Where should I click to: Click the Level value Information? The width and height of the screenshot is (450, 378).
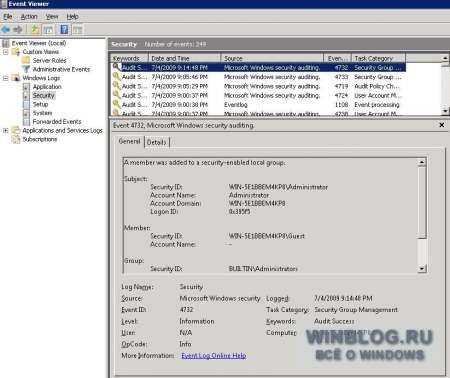click(x=197, y=321)
